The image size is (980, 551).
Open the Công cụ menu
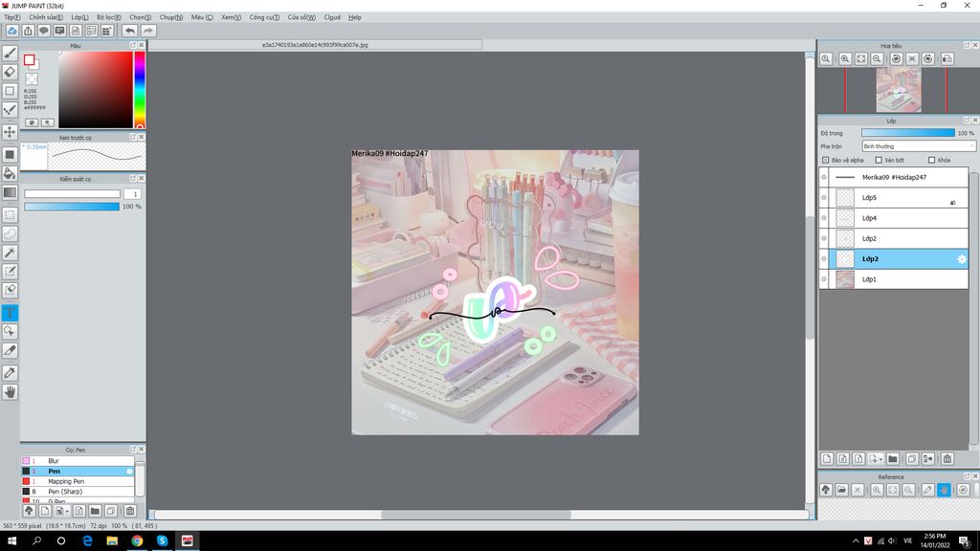264,17
